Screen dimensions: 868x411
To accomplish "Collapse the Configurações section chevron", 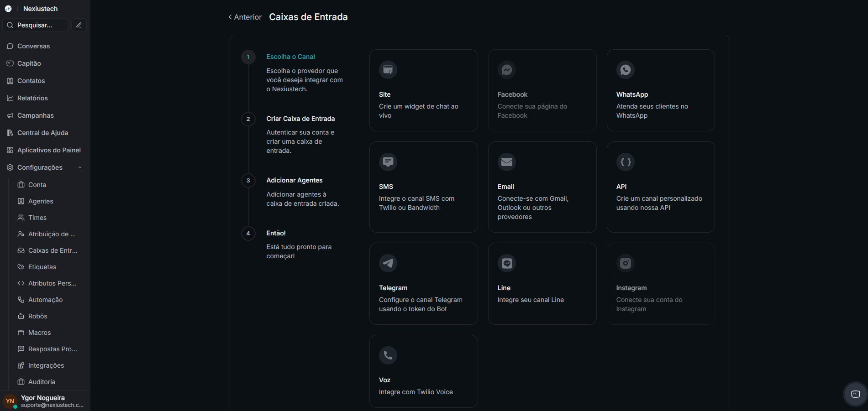I will [x=80, y=167].
